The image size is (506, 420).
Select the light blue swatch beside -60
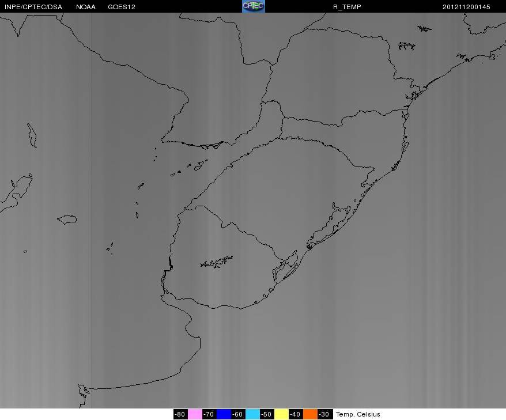252,414
